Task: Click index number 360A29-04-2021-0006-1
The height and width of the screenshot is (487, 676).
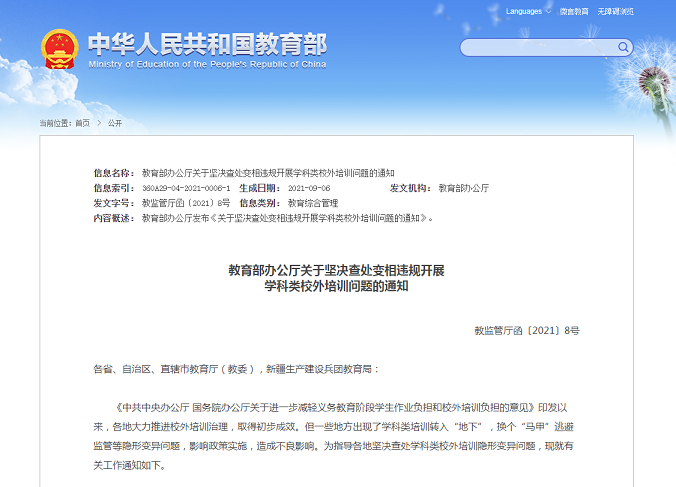Action: pos(186,188)
